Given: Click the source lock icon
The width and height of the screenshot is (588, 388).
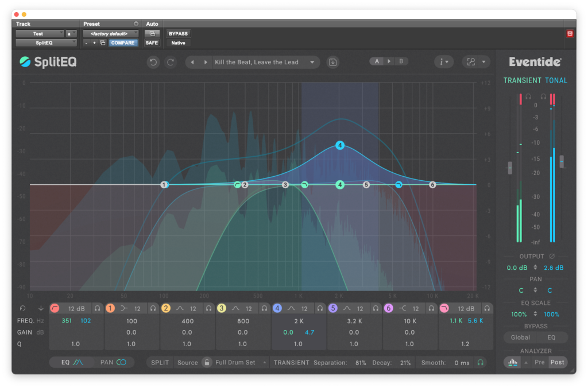Looking at the screenshot, I should tap(204, 363).
